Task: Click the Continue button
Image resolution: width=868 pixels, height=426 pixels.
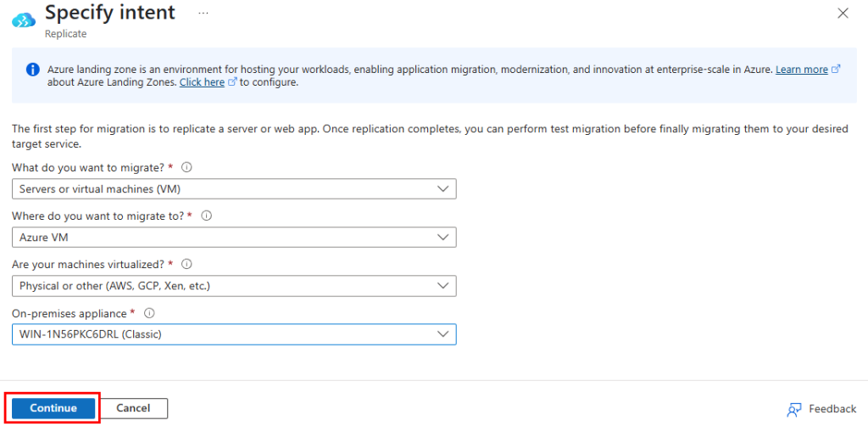Action: pyautogui.click(x=53, y=408)
